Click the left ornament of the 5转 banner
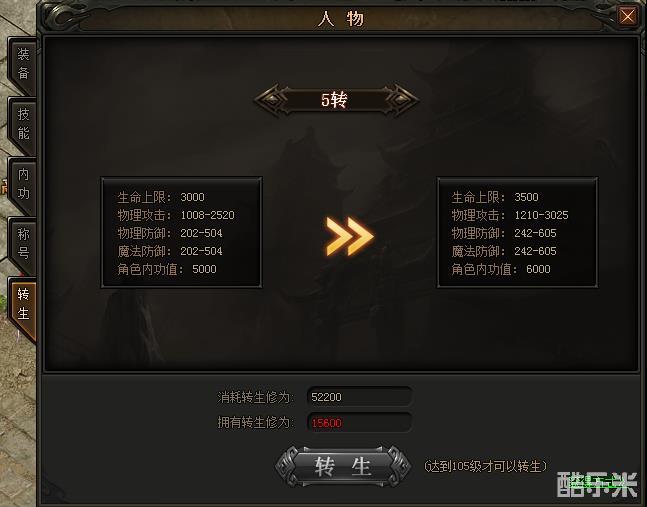Image resolution: width=647 pixels, height=507 pixels. pos(272,100)
